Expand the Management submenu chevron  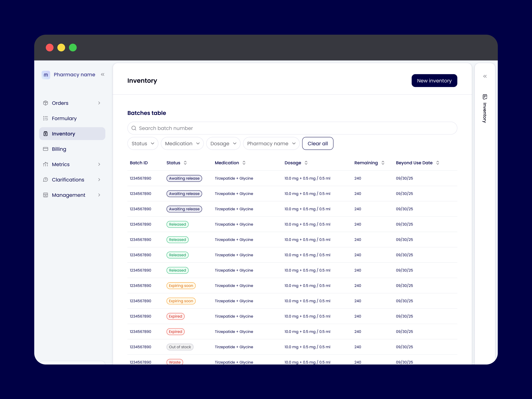99,195
